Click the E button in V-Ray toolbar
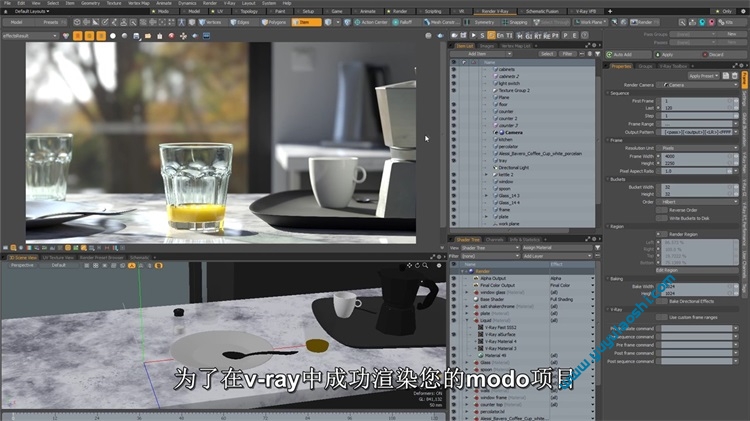This screenshot has height=421, width=750. (x=574, y=35)
